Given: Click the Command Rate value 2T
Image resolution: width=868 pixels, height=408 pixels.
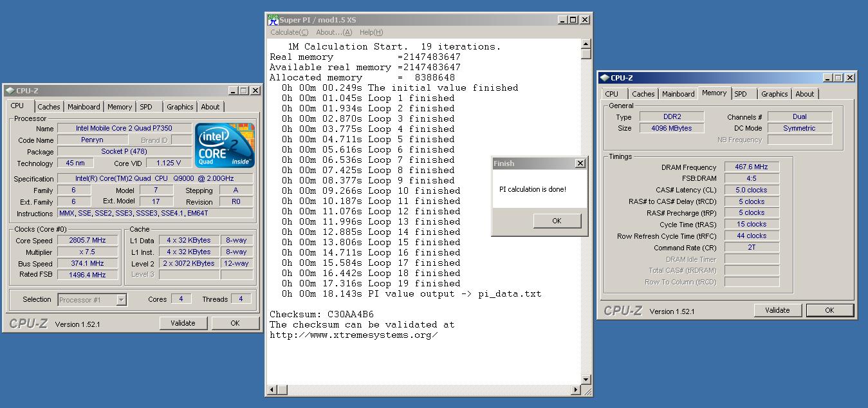Looking at the screenshot, I should point(752,247).
